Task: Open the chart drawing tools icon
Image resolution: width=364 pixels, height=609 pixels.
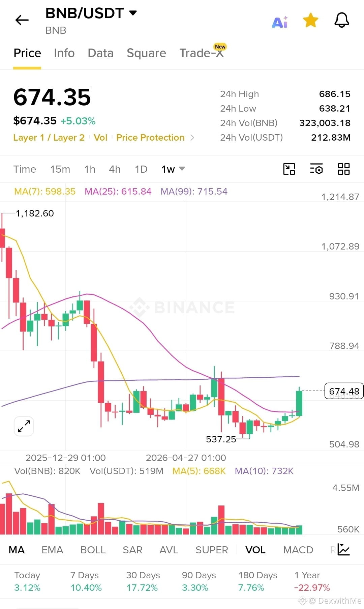Action: (x=289, y=169)
